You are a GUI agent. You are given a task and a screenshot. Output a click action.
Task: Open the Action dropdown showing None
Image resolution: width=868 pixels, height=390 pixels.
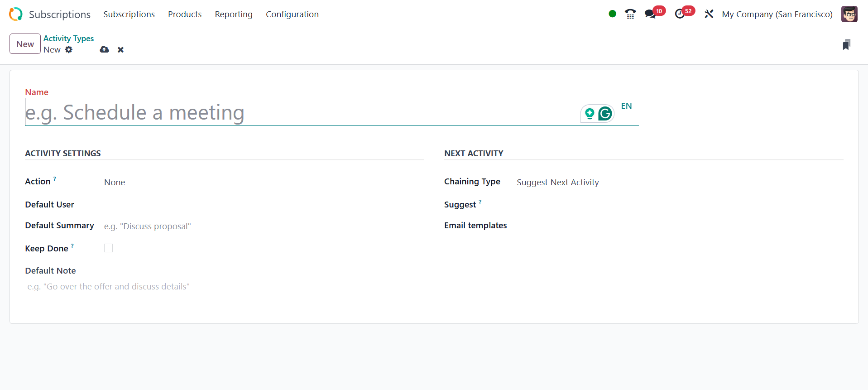click(x=263, y=182)
